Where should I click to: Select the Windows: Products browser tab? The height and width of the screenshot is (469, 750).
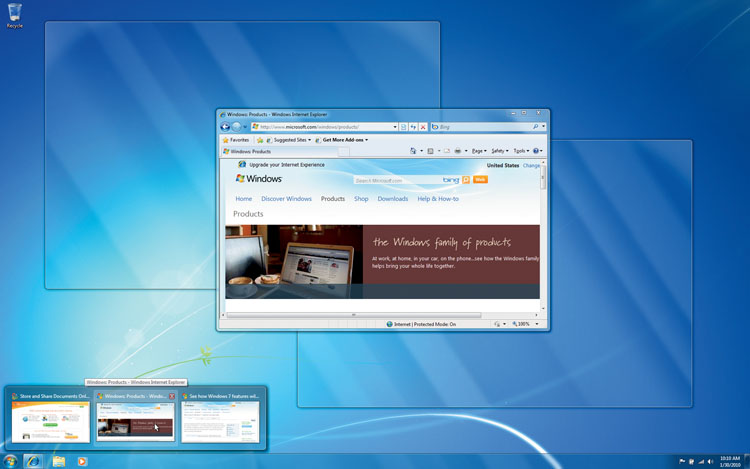click(280, 152)
